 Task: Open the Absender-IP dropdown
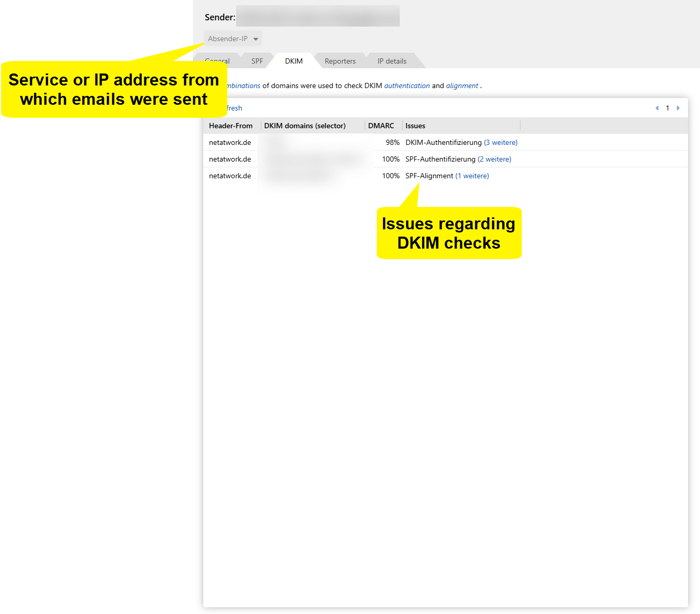click(232, 39)
